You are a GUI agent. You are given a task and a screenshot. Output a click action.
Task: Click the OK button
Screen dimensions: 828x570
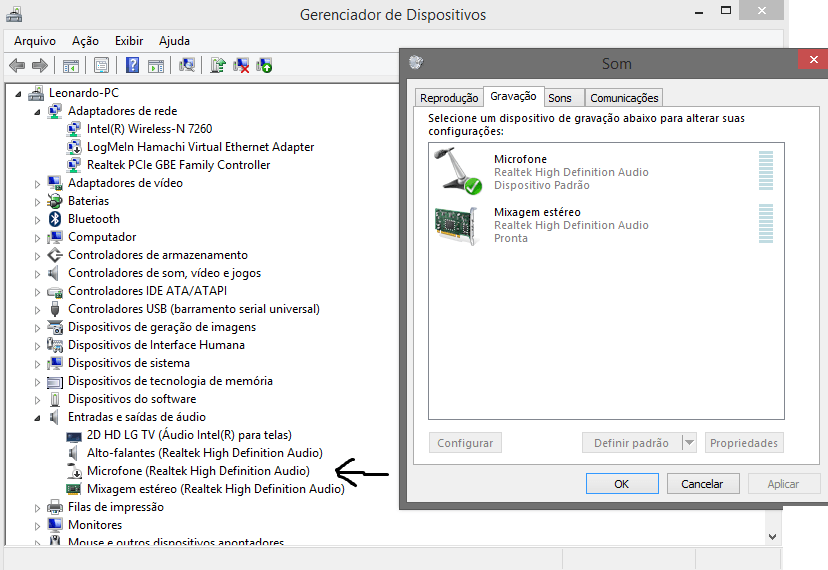point(621,484)
